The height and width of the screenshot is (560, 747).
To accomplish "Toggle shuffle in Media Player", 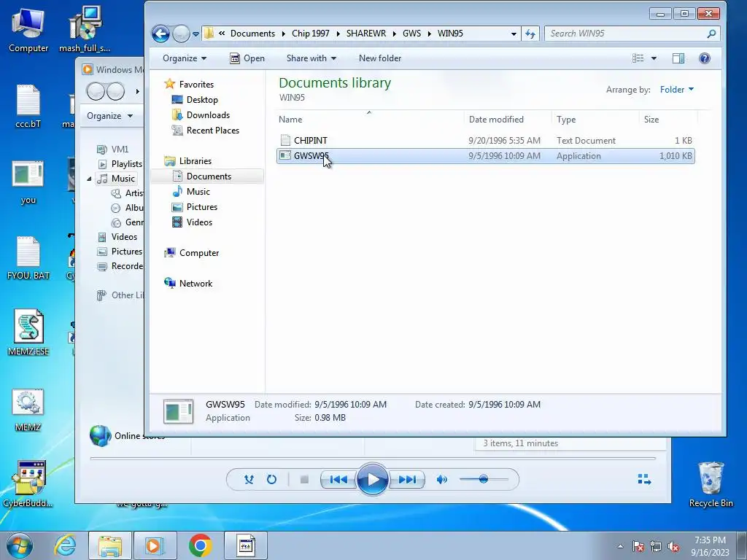I will (249, 480).
